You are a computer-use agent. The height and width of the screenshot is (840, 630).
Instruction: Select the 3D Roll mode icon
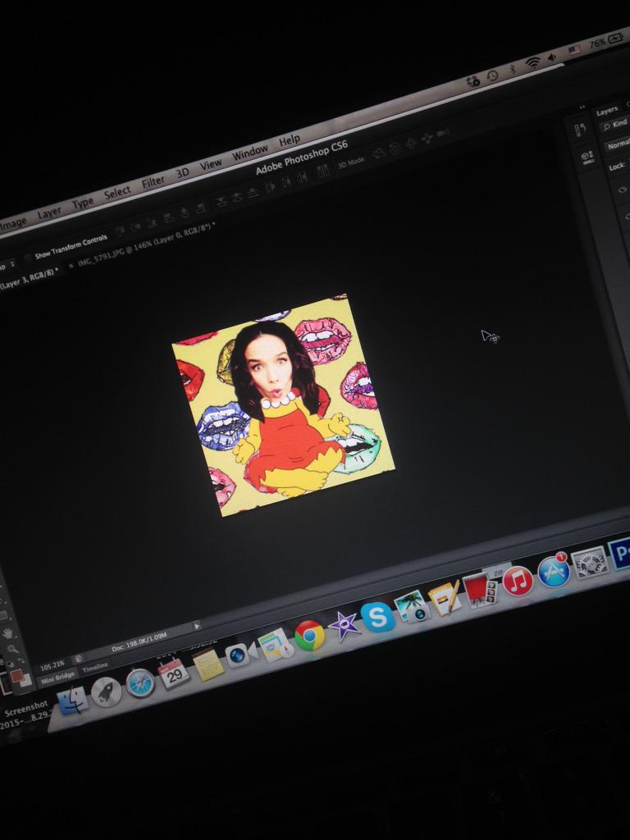tap(395, 148)
